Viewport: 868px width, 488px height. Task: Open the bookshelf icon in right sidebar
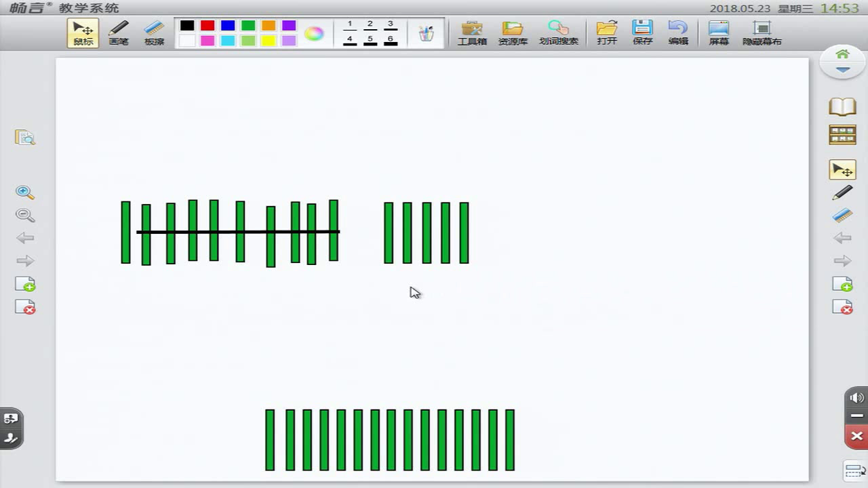point(842,135)
